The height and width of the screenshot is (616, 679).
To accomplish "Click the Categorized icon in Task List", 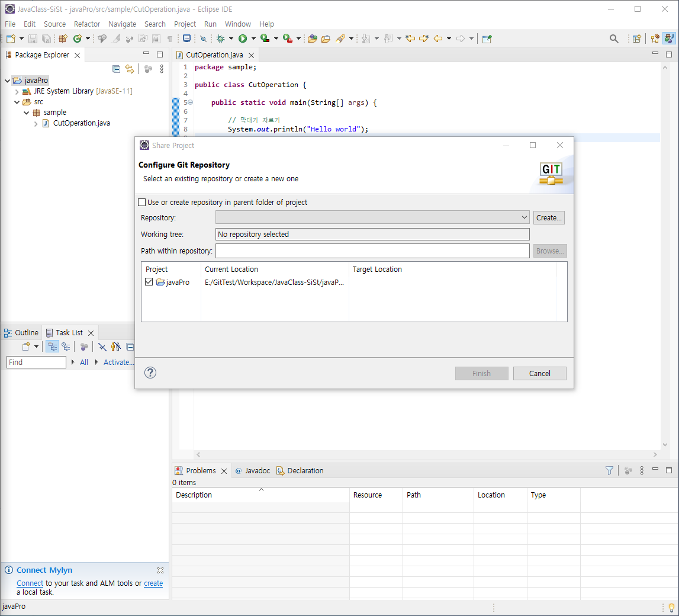I will click(x=53, y=346).
